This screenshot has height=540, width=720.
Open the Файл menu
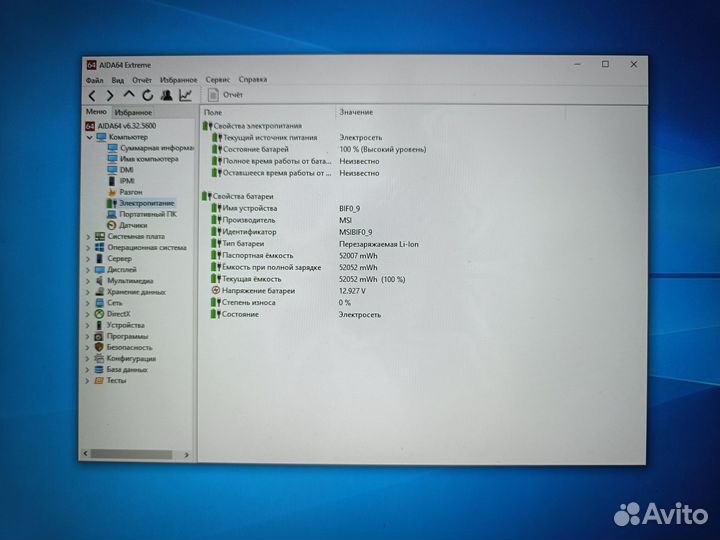[94, 79]
